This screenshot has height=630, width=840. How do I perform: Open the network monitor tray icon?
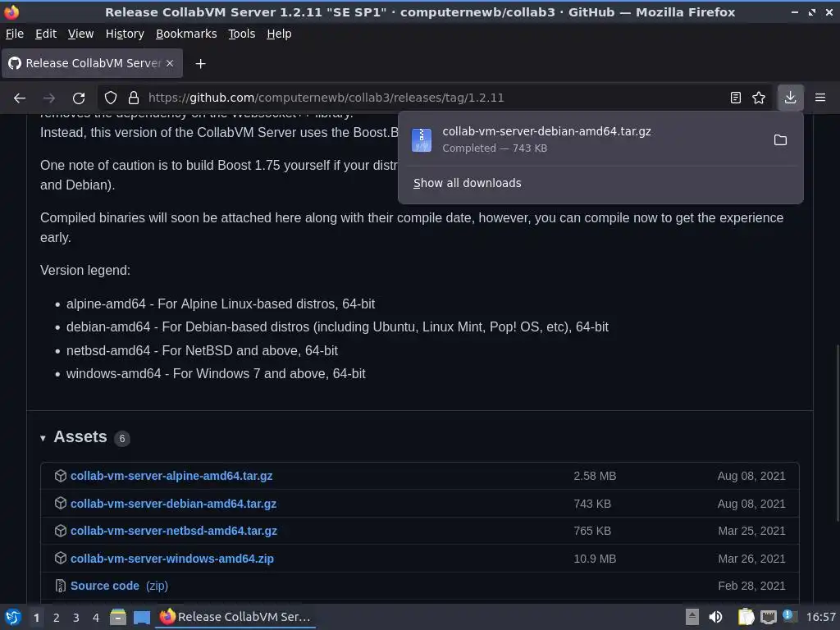tap(768, 617)
